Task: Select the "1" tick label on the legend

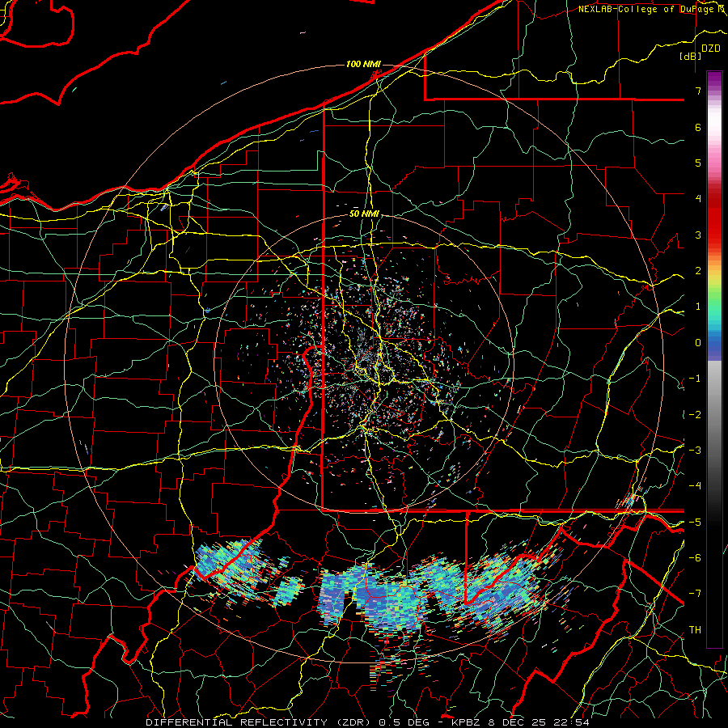Action: pos(698,307)
